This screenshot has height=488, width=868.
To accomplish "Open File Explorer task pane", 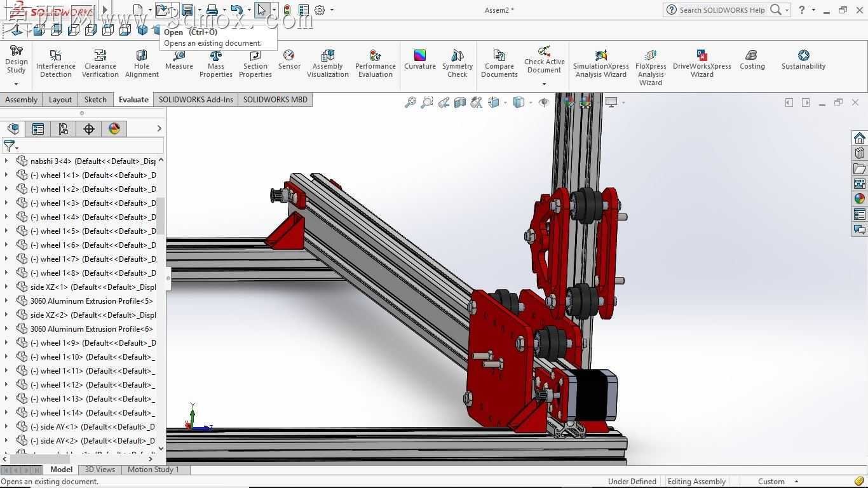I will [860, 168].
